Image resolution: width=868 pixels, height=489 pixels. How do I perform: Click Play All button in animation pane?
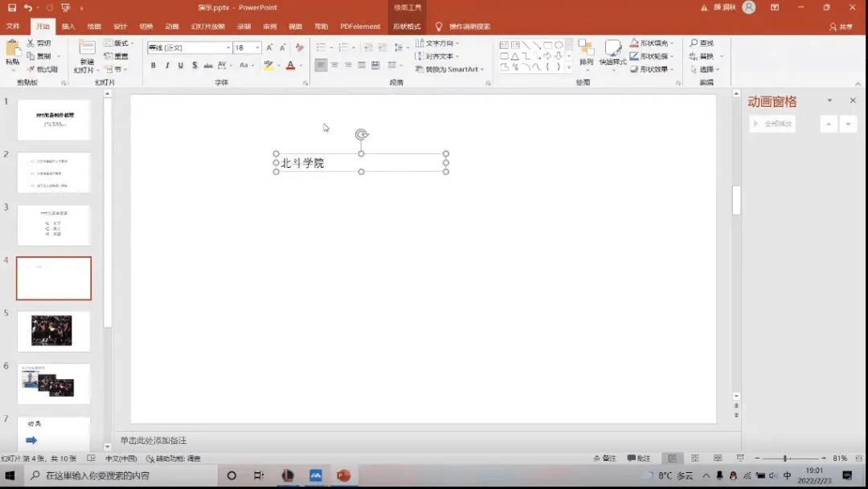[772, 124]
